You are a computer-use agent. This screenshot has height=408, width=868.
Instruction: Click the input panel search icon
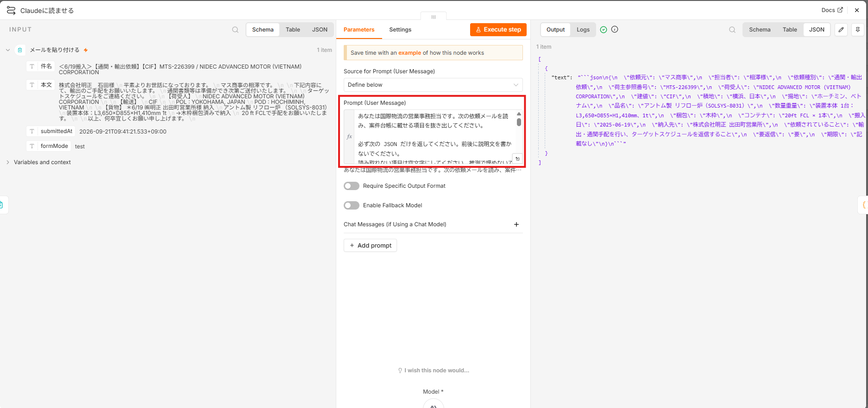tap(235, 30)
